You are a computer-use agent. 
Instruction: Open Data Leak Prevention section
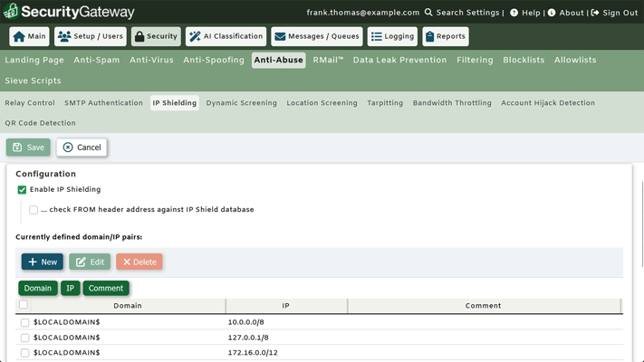pos(399,60)
